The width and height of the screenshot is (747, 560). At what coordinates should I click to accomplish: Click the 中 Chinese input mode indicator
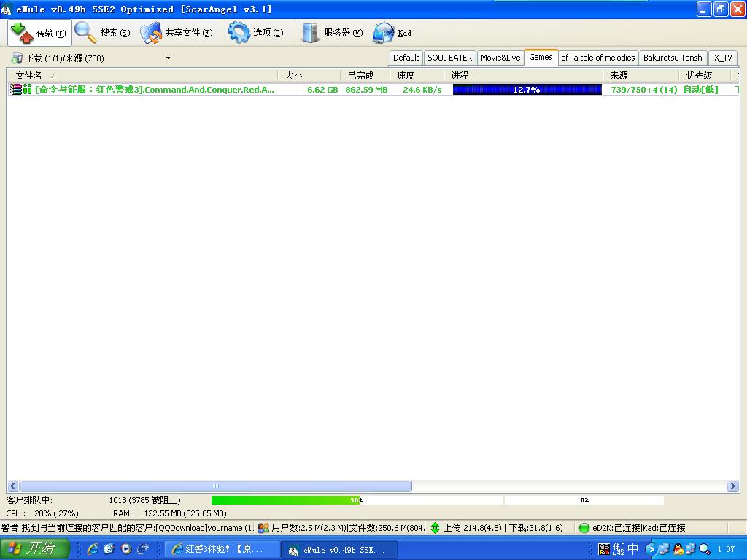tap(633, 549)
